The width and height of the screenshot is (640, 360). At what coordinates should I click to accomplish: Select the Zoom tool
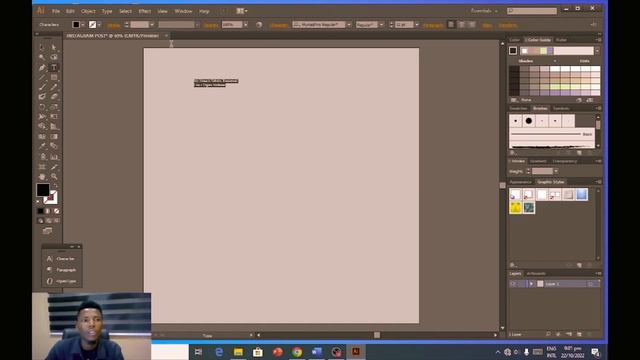point(54,177)
